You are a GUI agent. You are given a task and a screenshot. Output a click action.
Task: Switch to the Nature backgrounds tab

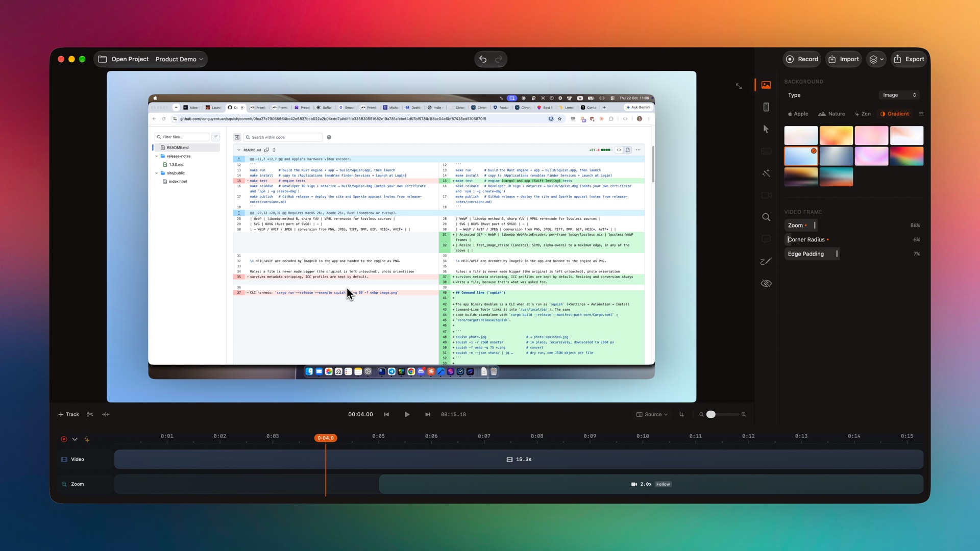[x=831, y=114]
